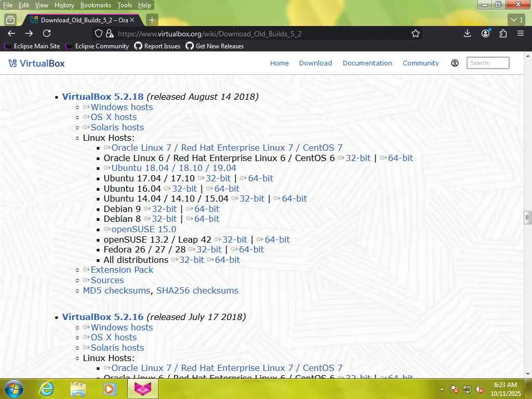Open the Bookmarks menu
This screenshot has width=532, height=399.
(96, 5)
